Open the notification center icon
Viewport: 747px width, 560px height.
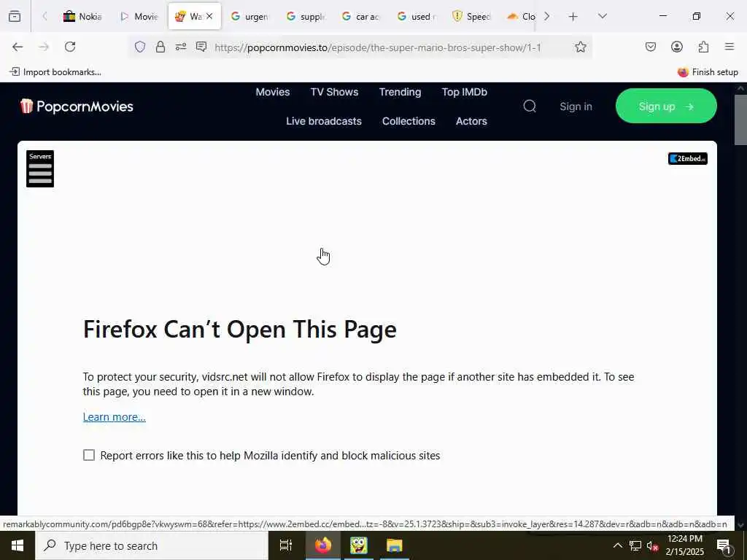tap(723, 545)
